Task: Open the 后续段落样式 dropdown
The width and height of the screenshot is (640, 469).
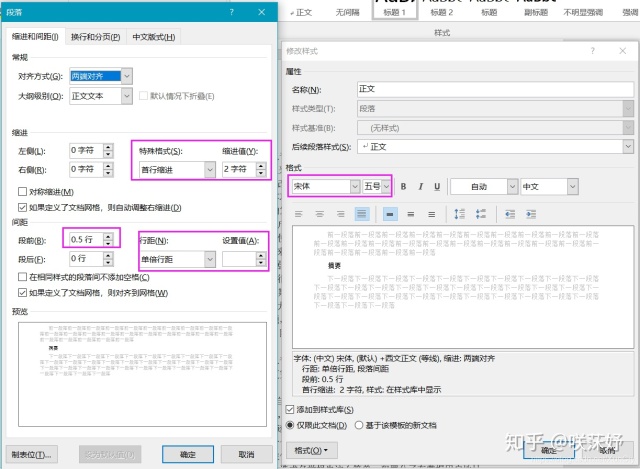Action: 628,147
